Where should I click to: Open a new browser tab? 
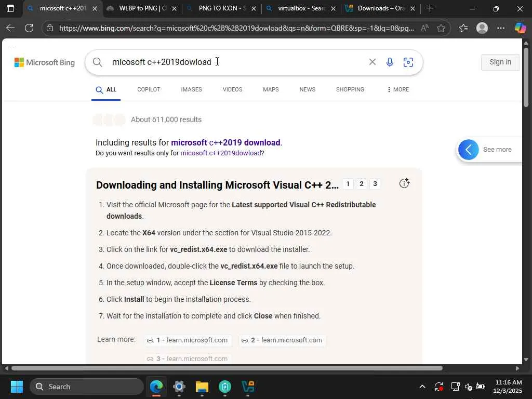pos(430,8)
